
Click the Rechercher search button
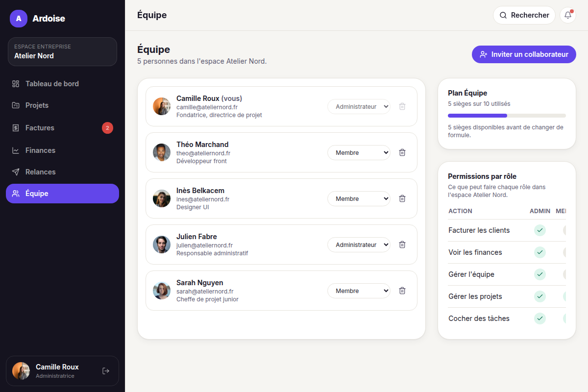[x=524, y=15]
